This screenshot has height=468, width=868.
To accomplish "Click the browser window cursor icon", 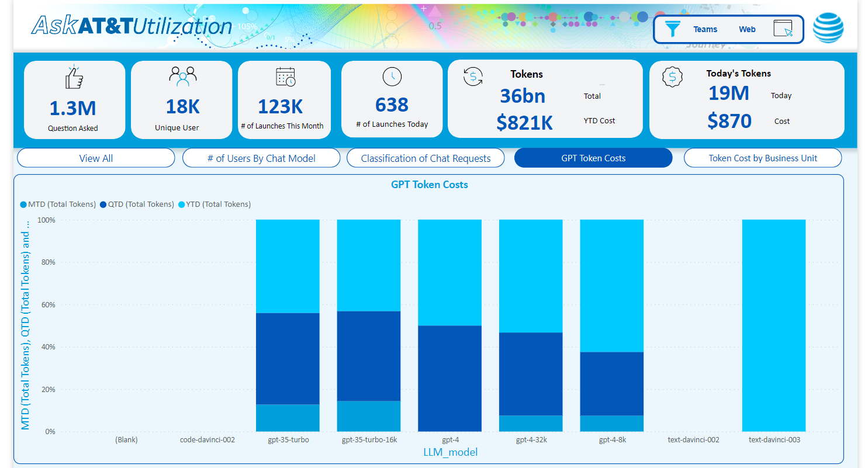I will click(783, 29).
